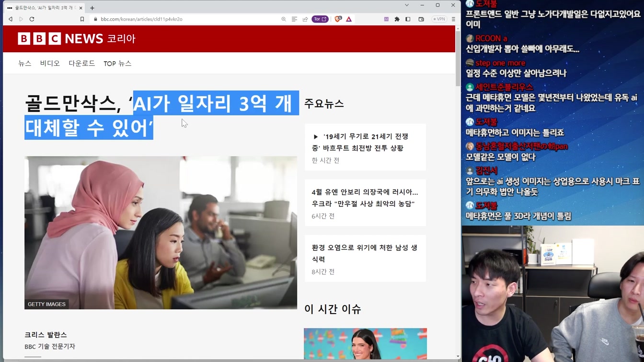Reload the BBC page

pos(32,19)
